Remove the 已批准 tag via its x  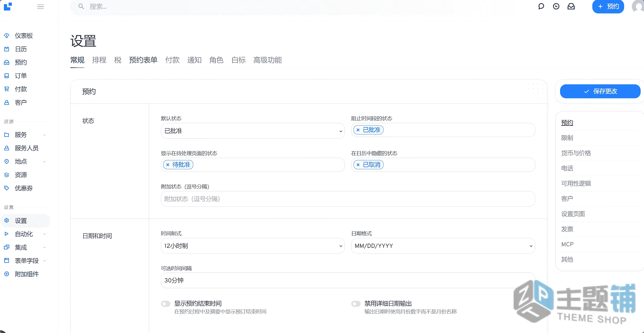pyautogui.click(x=358, y=130)
